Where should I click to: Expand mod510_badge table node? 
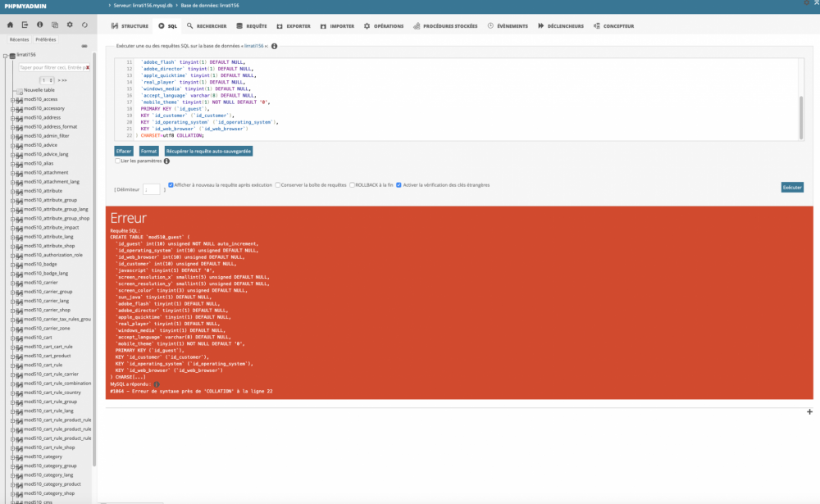[x=12, y=265]
